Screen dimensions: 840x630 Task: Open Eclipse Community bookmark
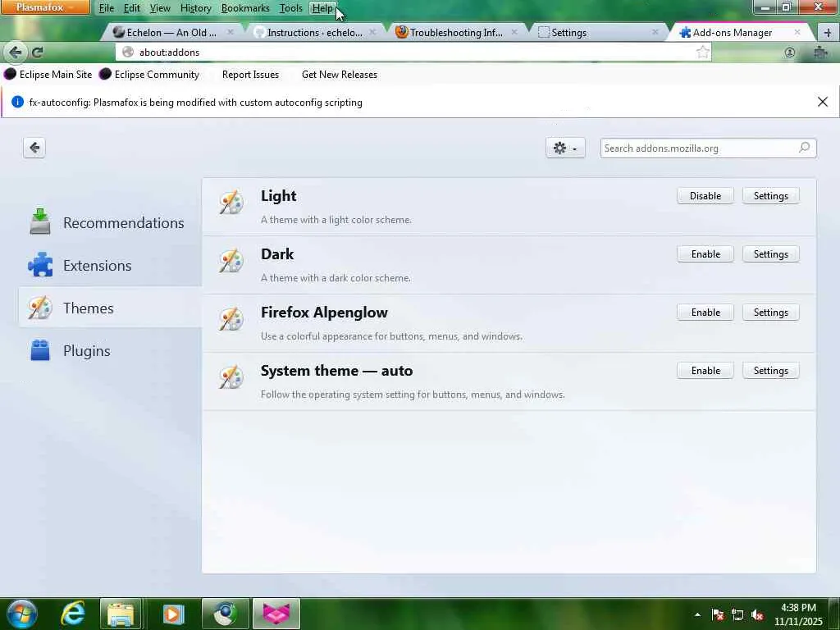click(149, 75)
